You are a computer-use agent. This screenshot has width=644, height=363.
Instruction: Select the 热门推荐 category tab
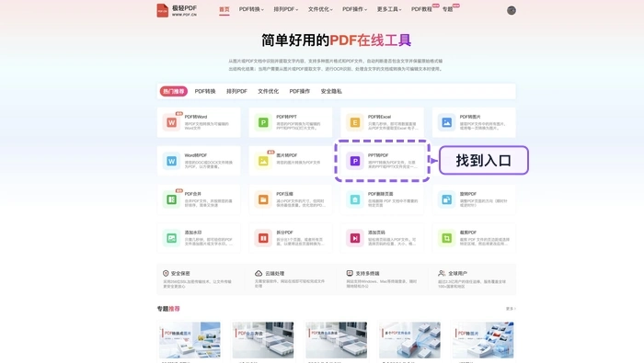click(x=174, y=91)
